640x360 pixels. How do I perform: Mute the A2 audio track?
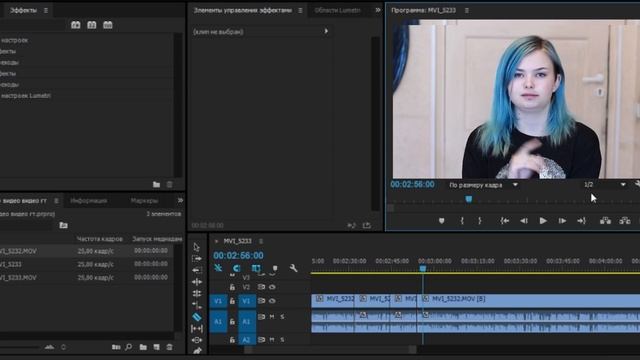pyautogui.click(x=272, y=340)
